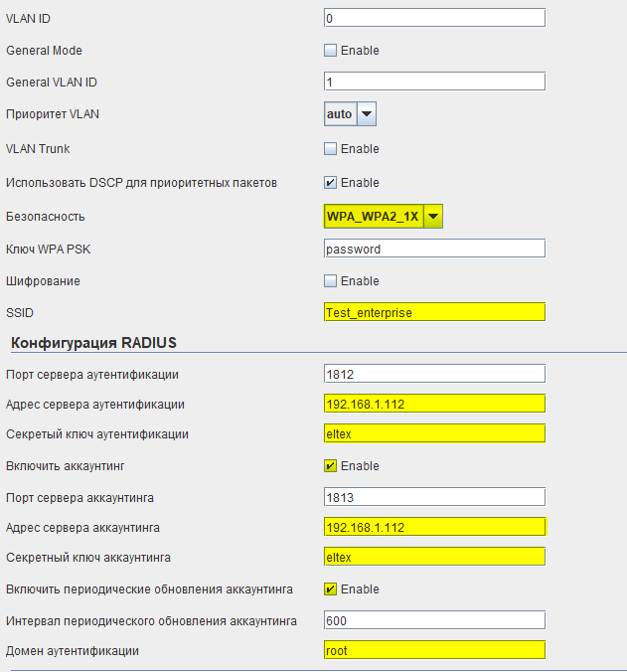
Task: Edit the authentication server address field
Action: 434,404
